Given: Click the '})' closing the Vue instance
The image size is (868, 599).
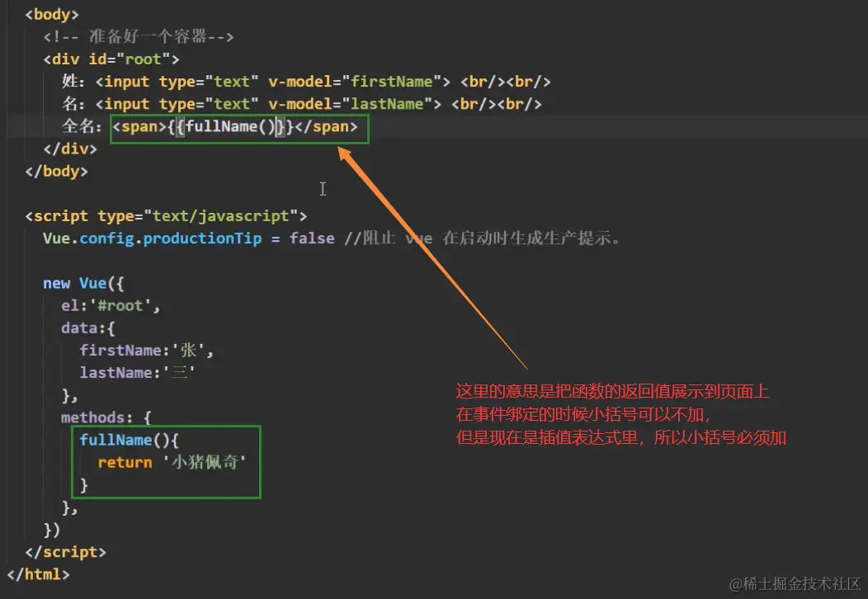Looking at the screenshot, I should [x=51, y=530].
